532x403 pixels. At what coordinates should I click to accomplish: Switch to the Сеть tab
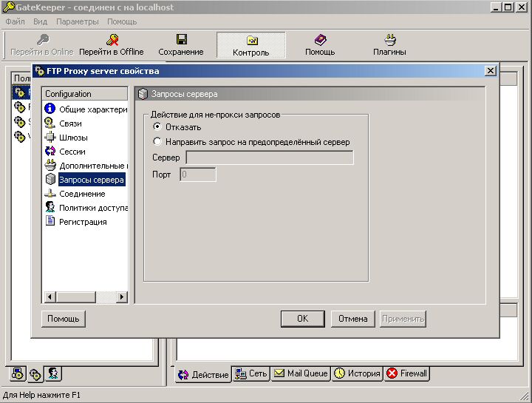point(251,373)
